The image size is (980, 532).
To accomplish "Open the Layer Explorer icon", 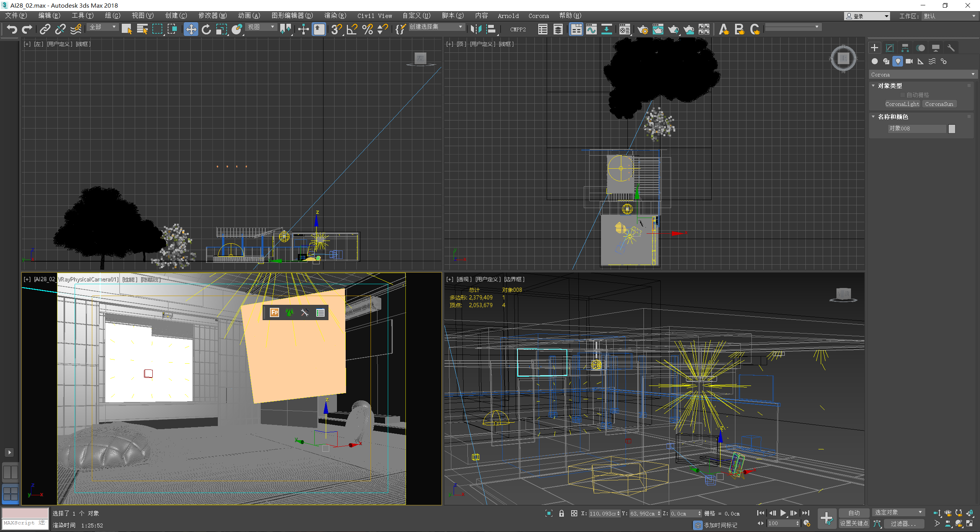I will 558,29.
